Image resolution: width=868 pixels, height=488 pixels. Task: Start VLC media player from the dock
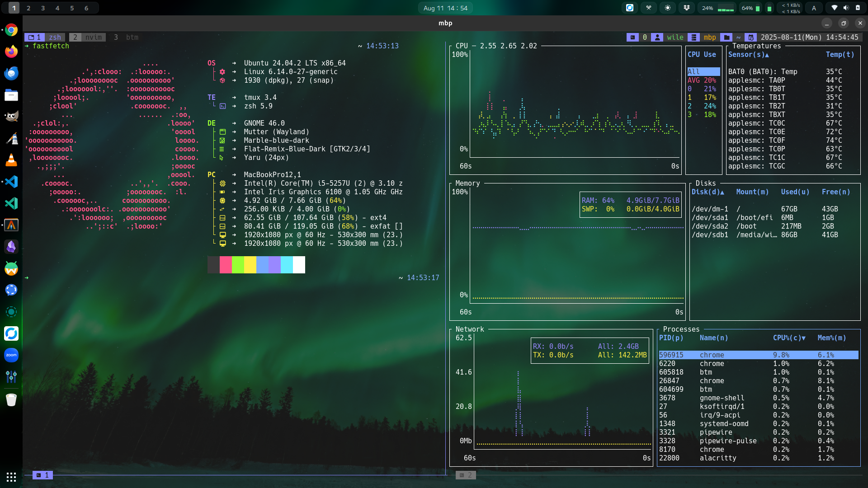(11, 160)
